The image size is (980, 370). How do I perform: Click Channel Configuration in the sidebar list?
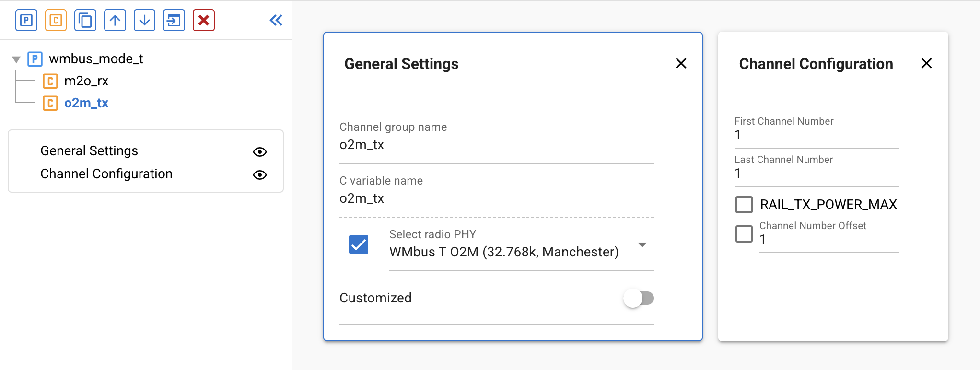[106, 174]
